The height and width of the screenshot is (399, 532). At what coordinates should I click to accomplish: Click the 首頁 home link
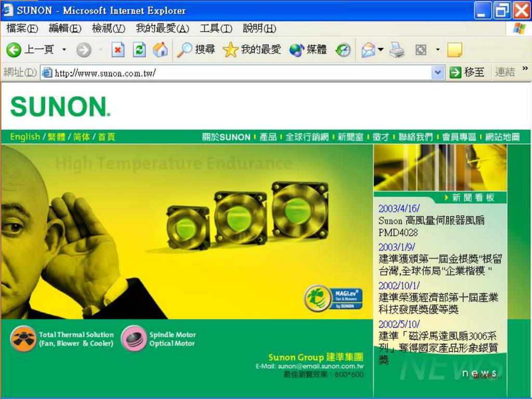point(107,137)
